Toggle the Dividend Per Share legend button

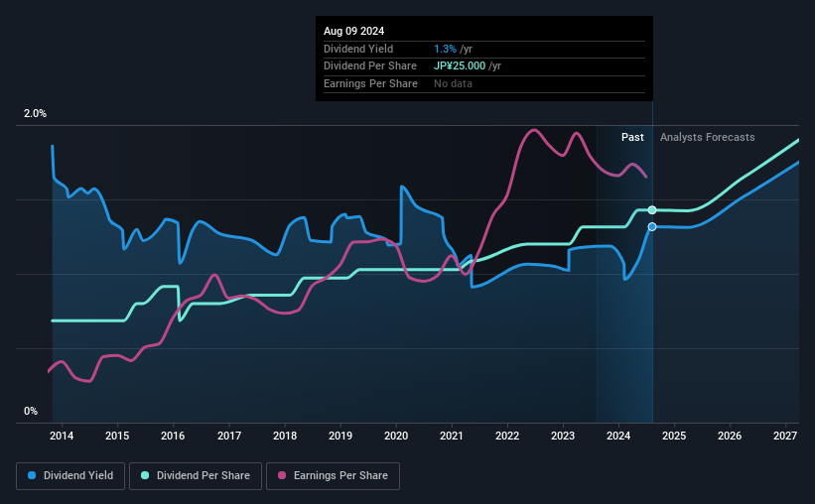point(196,476)
